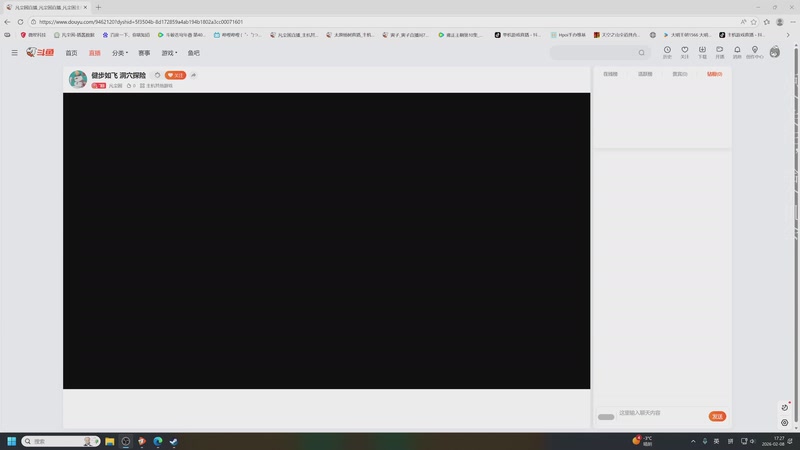Open the 鱼吧 forum page
Screen dimensions: 800x450
click(x=194, y=53)
